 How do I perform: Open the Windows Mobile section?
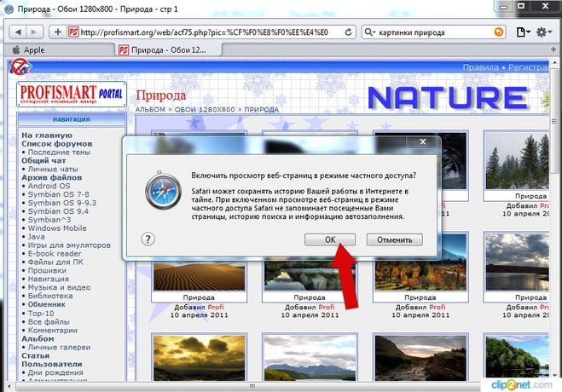pos(57,228)
